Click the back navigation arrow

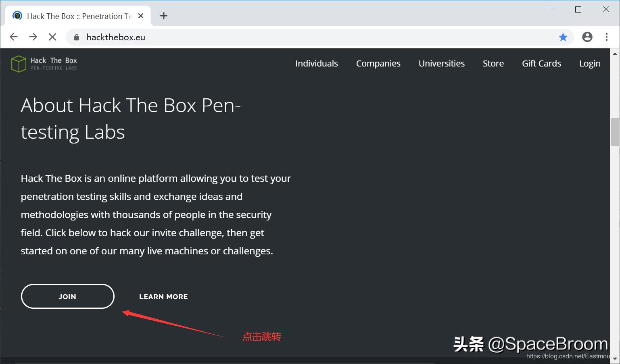point(13,37)
